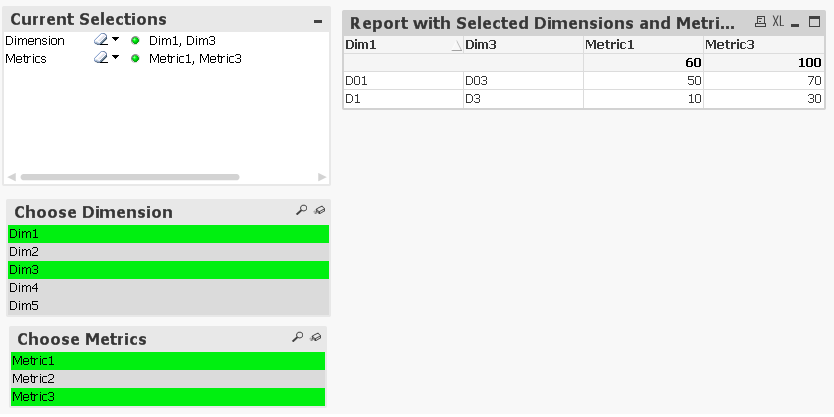Open dropdown arrow next to Dimension eraser
This screenshot has height=417, width=834.
tap(115, 40)
